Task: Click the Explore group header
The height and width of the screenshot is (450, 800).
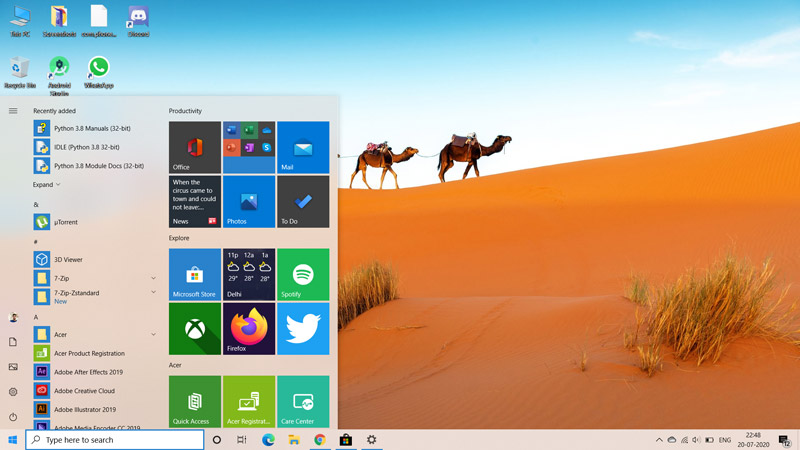Action: 179,238
